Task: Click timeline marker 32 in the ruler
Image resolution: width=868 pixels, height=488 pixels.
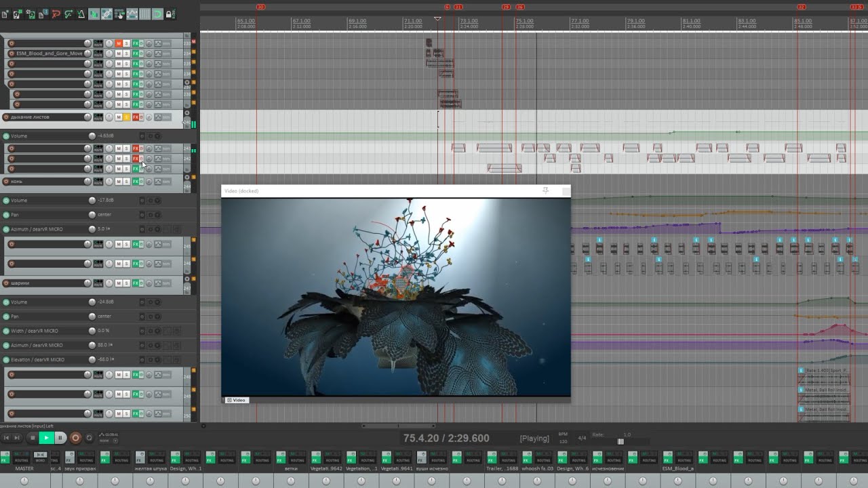Action: click(802, 7)
